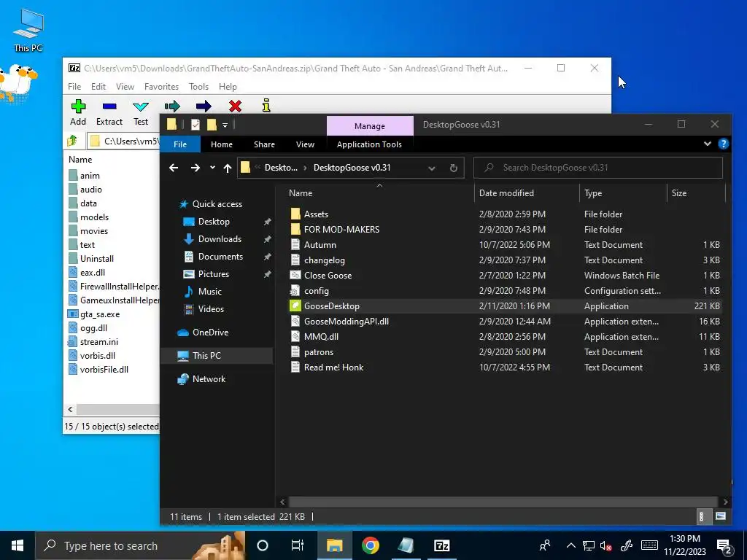Open the View ribbon tab
This screenshot has width=747, height=560.
click(305, 144)
